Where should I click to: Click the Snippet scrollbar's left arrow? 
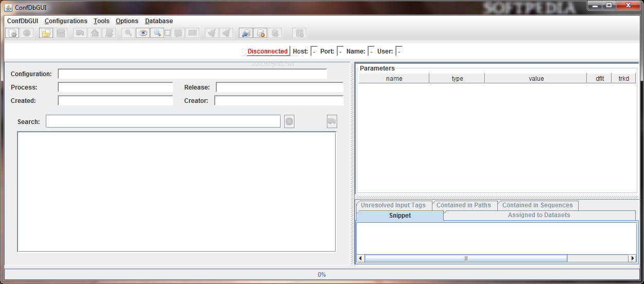360,258
